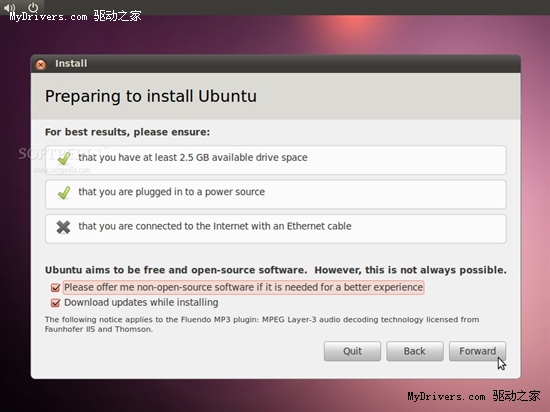Select the 'connected to the Internet' row
Viewport: 550px width, 412px height.
[276, 229]
